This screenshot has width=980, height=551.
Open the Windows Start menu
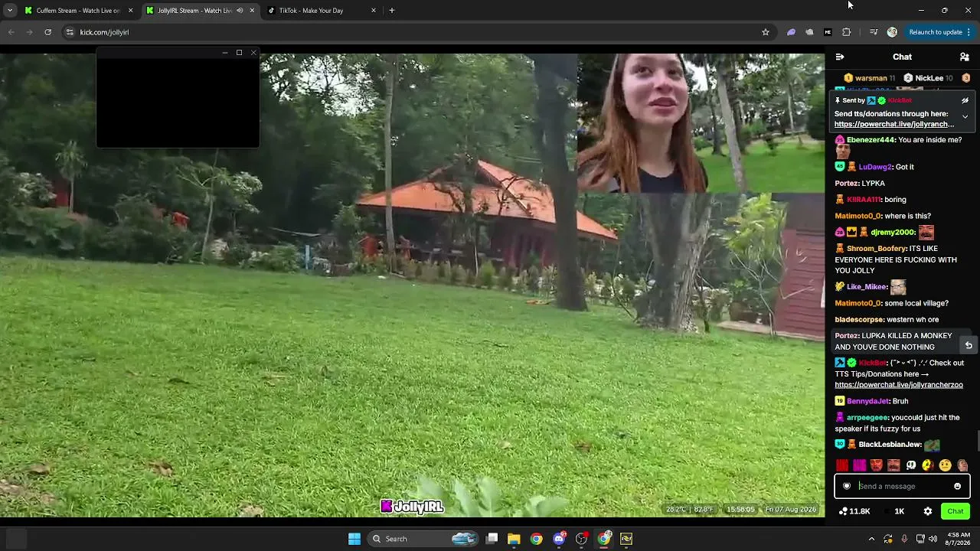[354, 539]
